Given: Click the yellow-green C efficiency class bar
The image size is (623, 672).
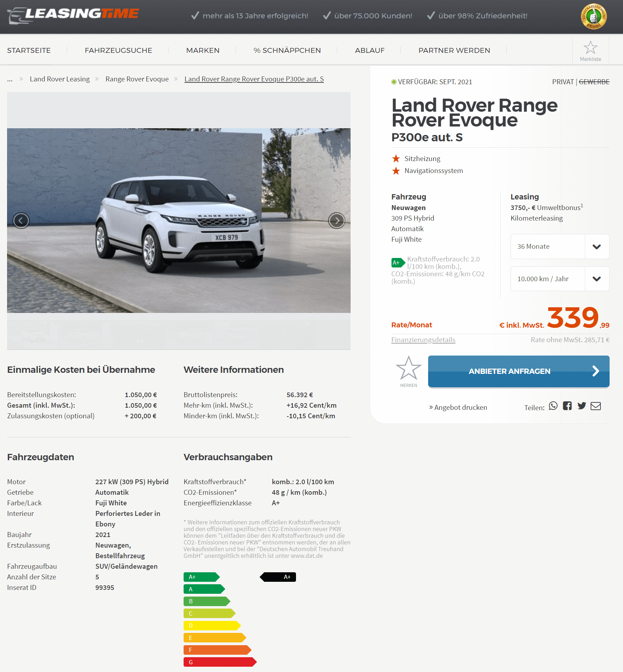Looking at the screenshot, I should pyautogui.click(x=210, y=613).
